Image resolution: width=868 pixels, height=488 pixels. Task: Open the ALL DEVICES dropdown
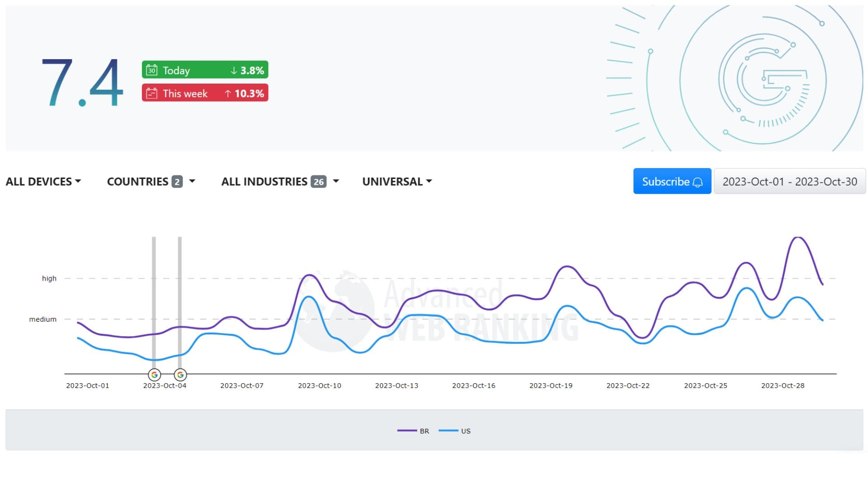pyautogui.click(x=43, y=182)
